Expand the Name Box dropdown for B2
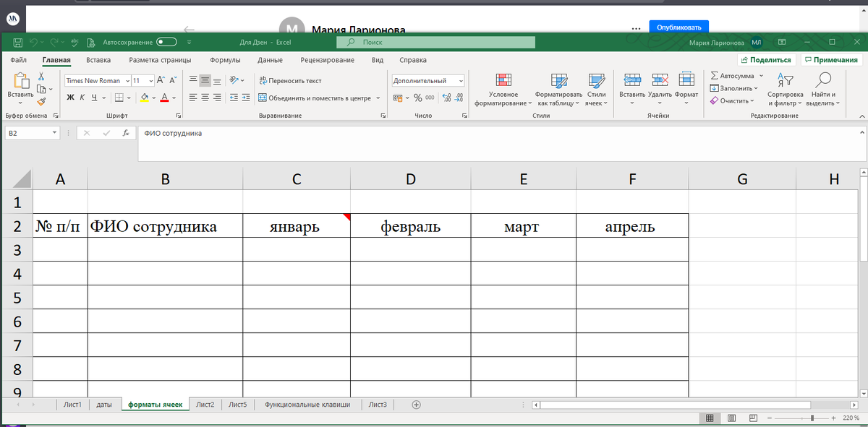This screenshot has width=868, height=427. [55, 133]
